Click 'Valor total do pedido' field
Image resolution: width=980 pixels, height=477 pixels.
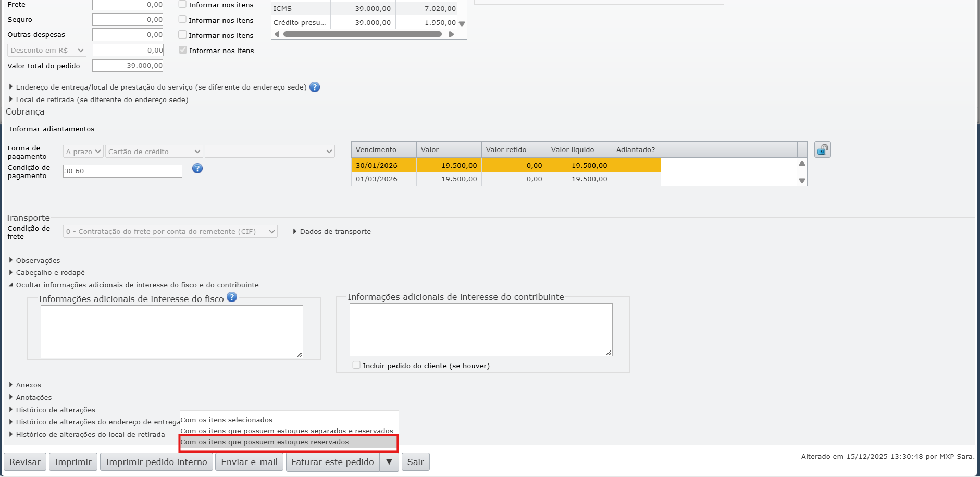[x=128, y=66]
